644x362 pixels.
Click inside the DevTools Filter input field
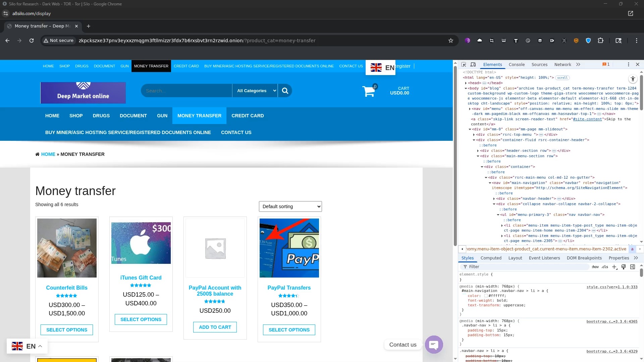tap(503, 266)
